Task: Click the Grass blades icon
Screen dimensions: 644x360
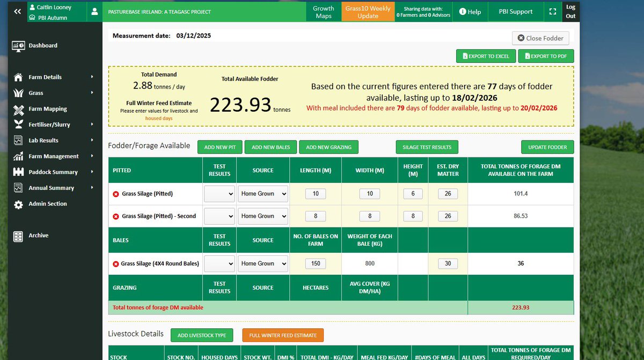Action: click(18, 93)
